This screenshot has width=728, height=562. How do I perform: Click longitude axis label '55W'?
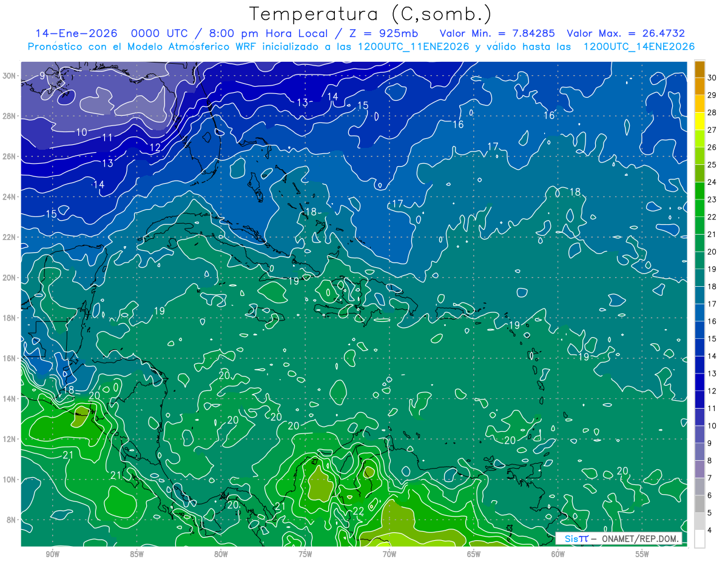pyautogui.click(x=642, y=554)
